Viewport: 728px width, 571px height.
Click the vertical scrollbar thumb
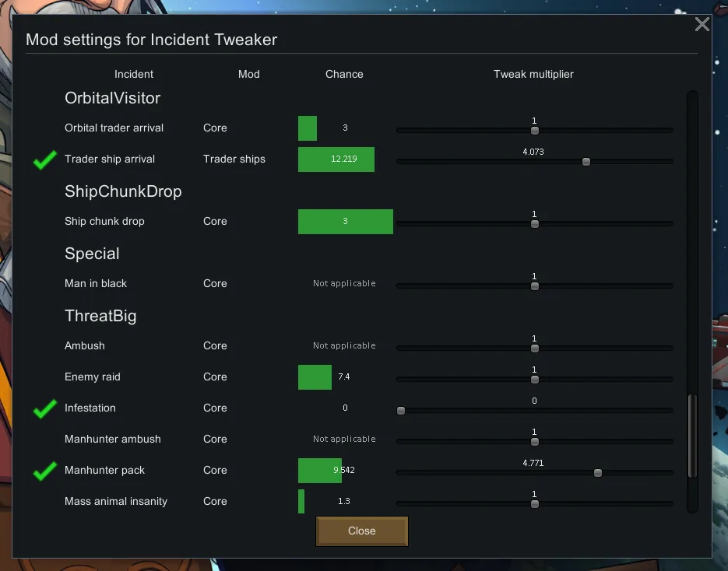click(692, 436)
